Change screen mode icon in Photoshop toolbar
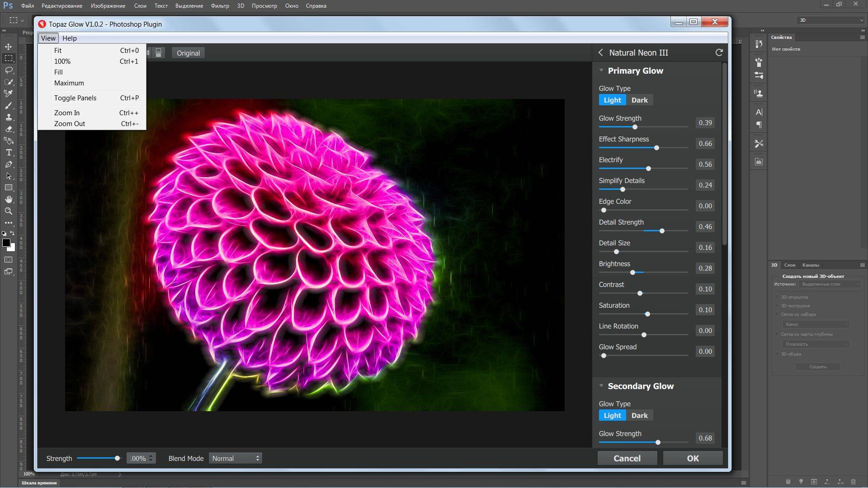Image resolution: width=868 pixels, height=488 pixels. tap(9, 272)
